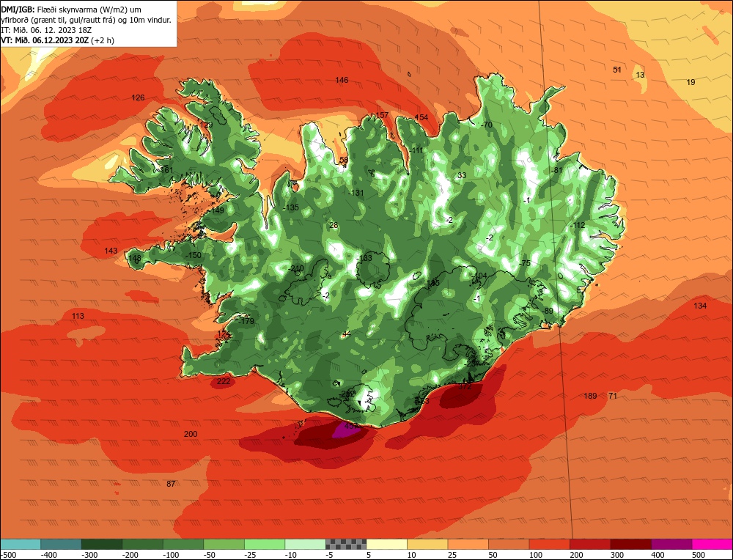Select the checkered -5 to 5 legend swatch
Image resolution: width=733 pixels, height=560 pixels.
[346, 544]
